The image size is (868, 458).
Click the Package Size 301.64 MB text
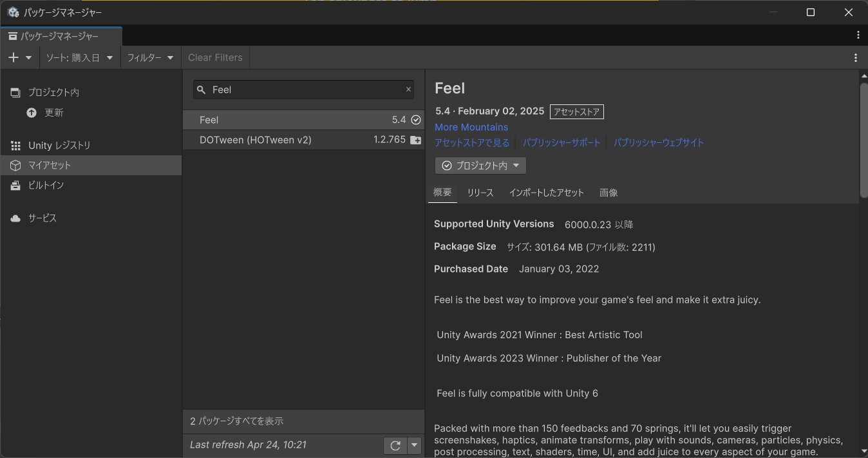point(581,247)
